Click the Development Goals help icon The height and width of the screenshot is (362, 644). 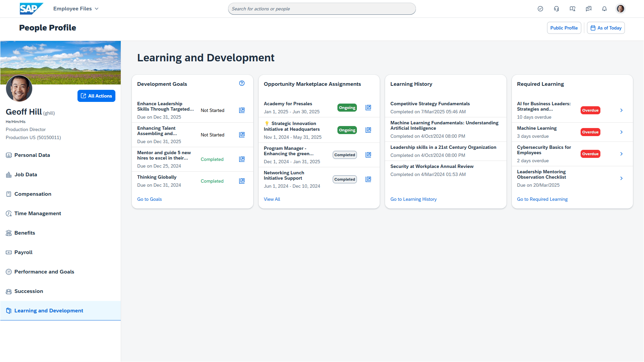(242, 83)
